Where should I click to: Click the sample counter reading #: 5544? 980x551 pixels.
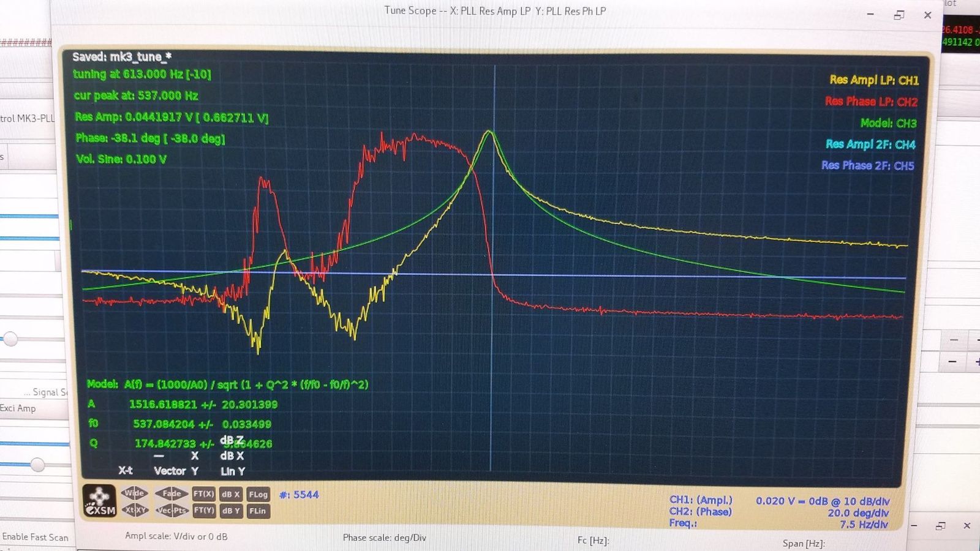tap(299, 495)
